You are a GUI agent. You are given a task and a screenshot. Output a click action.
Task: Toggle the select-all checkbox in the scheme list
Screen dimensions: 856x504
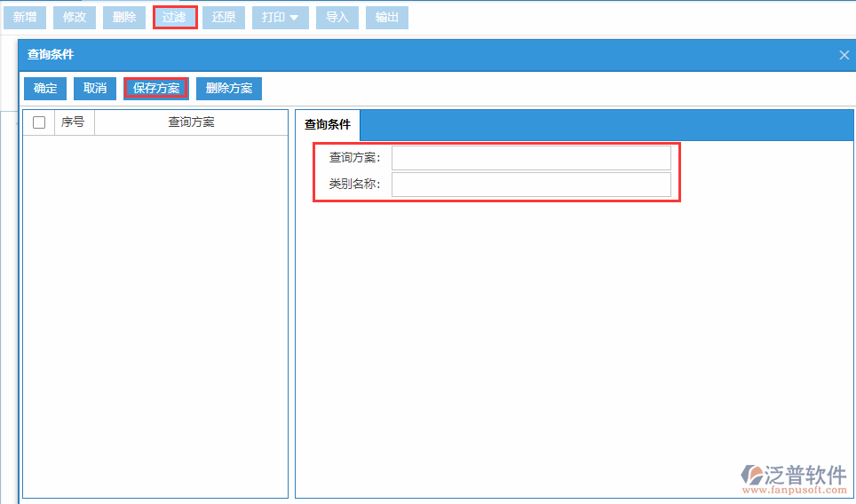tap(39, 122)
